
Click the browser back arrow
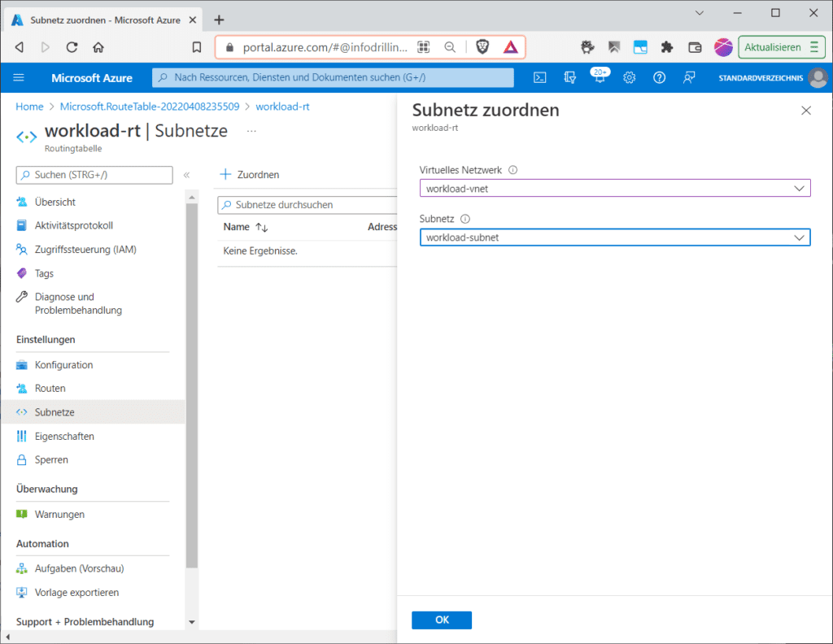click(x=20, y=47)
